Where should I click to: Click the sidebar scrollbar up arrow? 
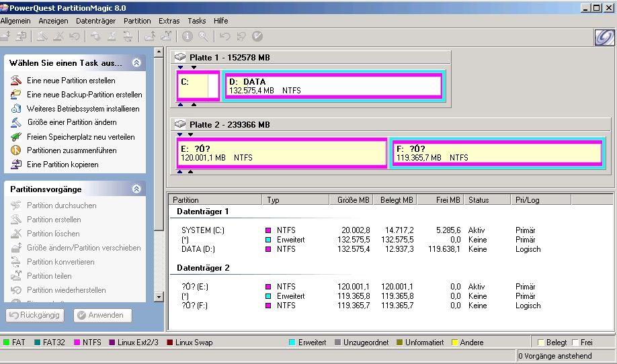point(159,52)
